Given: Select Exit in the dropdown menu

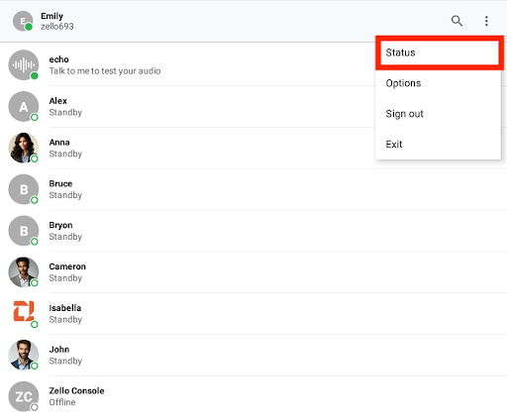Looking at the screenshot, I should tap(438, 145).
